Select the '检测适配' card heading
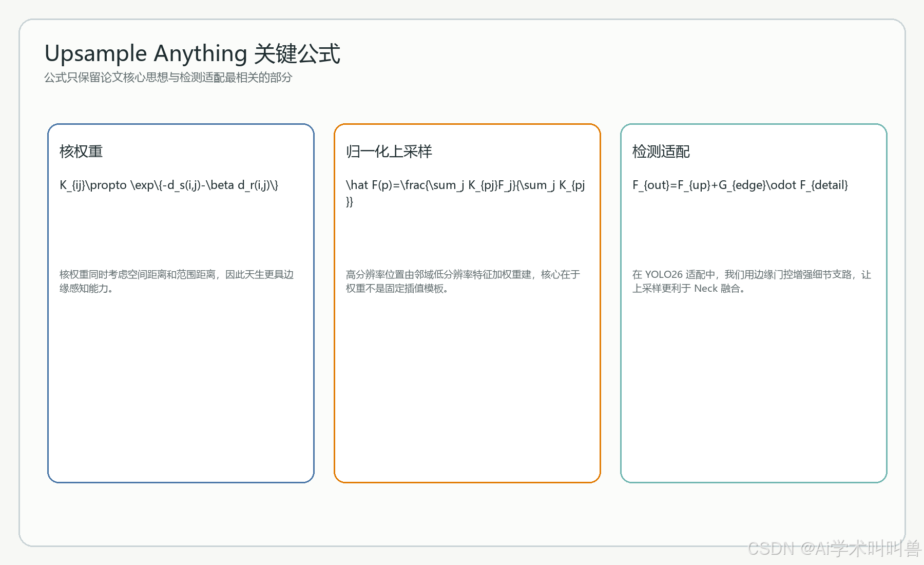 661,152
